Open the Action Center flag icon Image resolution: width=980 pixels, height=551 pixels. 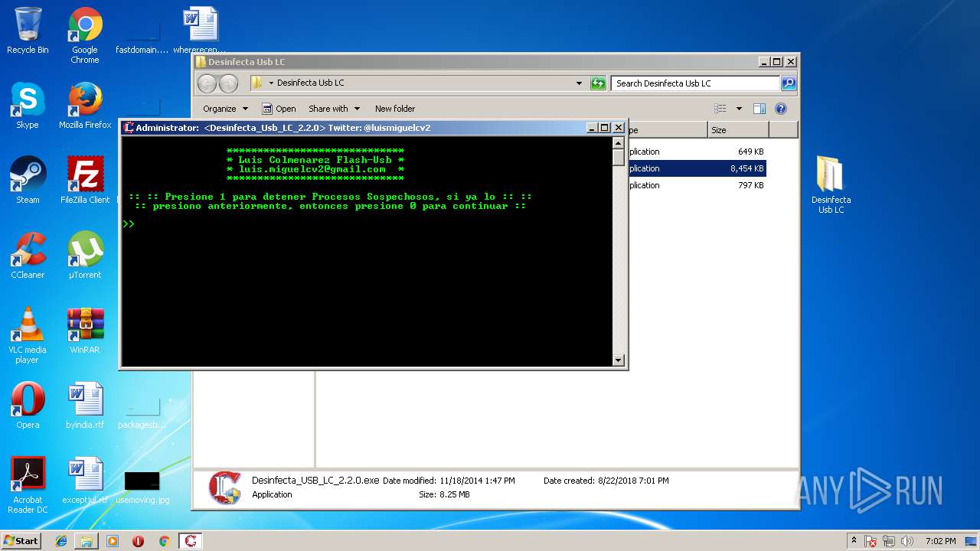tap(871, 541)
